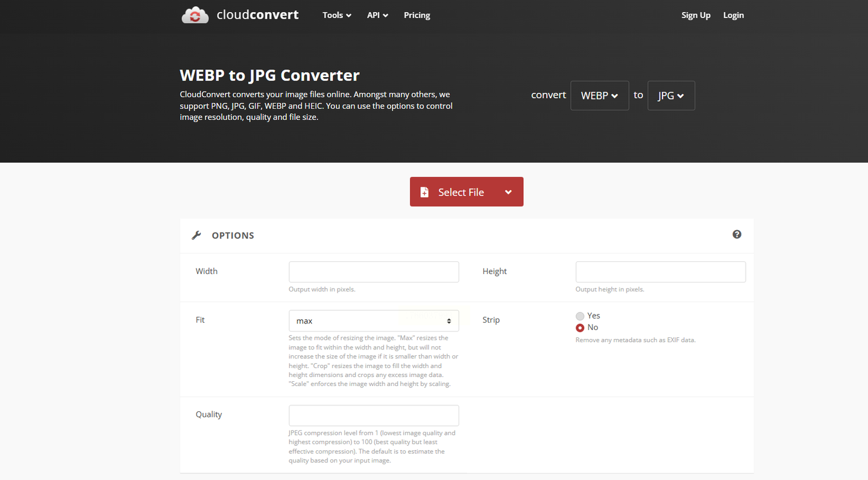Open the WEBP source format dropdown
This screenshot has height=480, width=868.
tap(600, 95)
